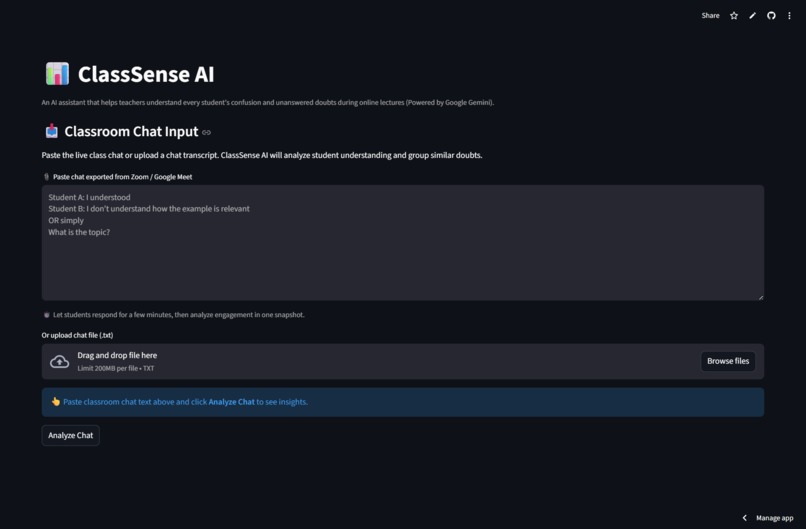Click the Analyze Chat button

click(70, 435)
